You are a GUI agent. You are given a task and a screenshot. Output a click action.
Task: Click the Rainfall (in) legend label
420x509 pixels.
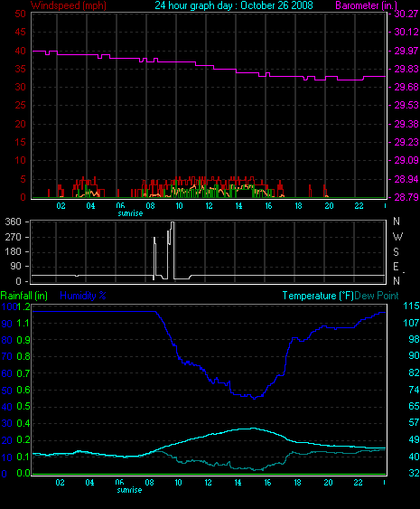(x=24, y=296)
